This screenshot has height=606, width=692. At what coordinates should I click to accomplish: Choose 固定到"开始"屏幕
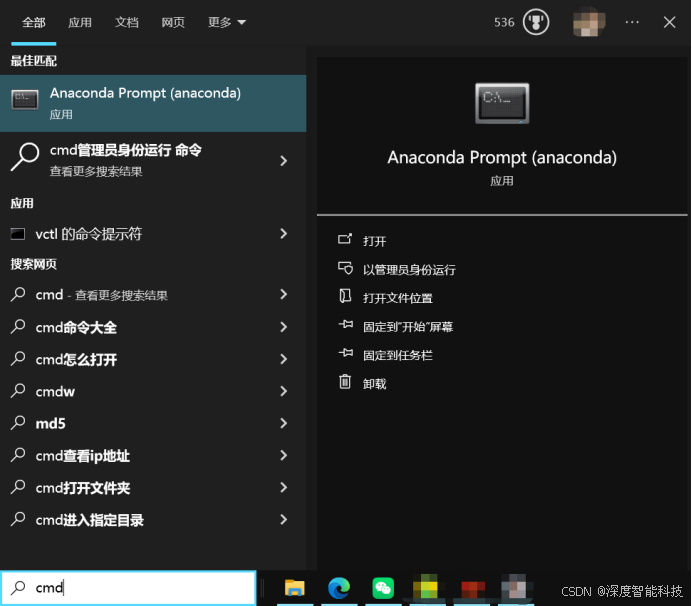tap(408, 327)
